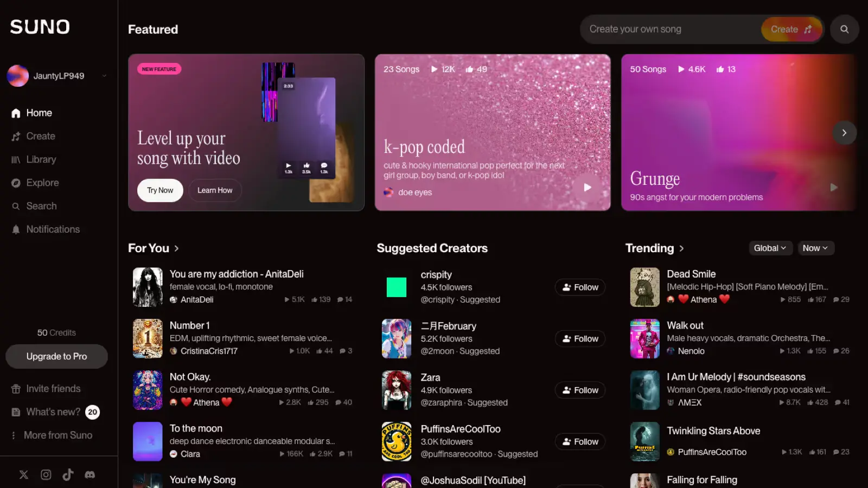Open the Walk out song cover

tap(644, 338)
